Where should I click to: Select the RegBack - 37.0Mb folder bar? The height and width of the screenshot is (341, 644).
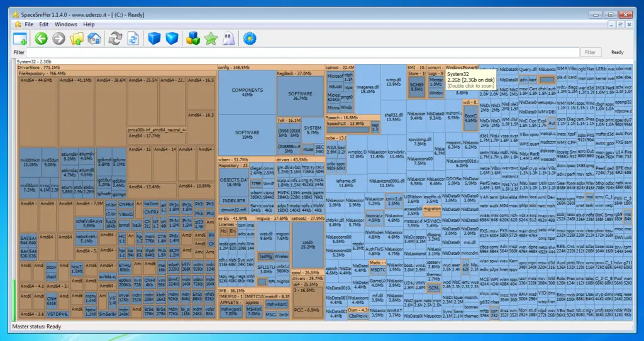300,73
